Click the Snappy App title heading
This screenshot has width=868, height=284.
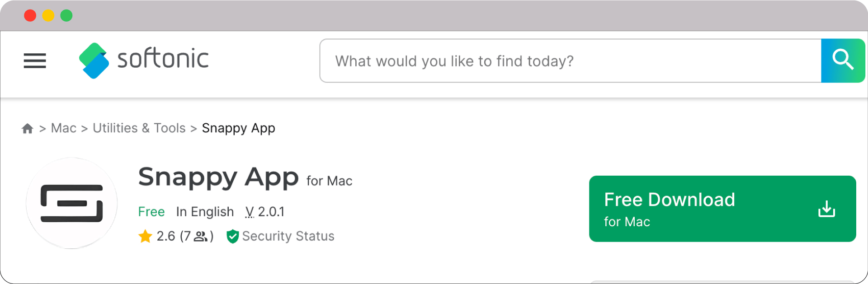point(218,177)
